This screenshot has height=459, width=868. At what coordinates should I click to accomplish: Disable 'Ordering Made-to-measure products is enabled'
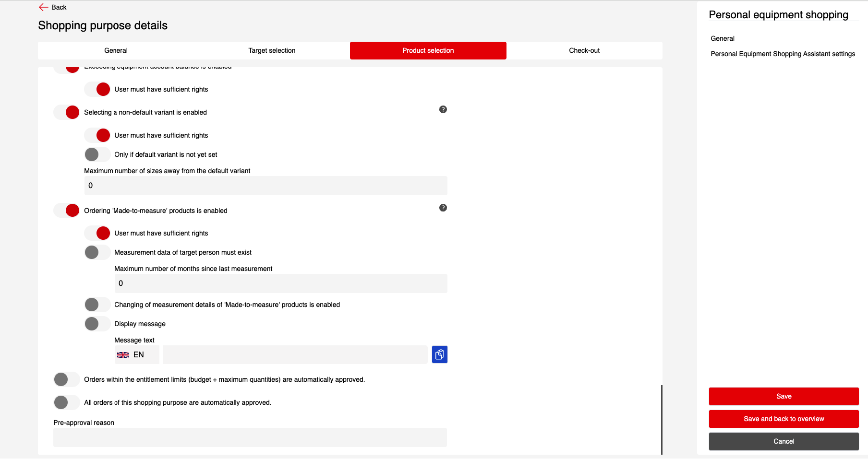coord(67,211)
